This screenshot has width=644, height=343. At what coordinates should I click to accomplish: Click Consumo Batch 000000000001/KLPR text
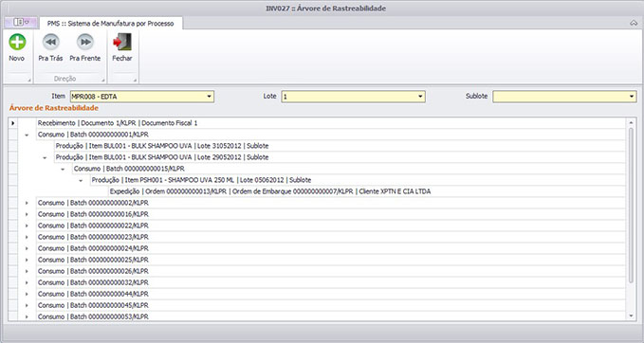(93, 135)
